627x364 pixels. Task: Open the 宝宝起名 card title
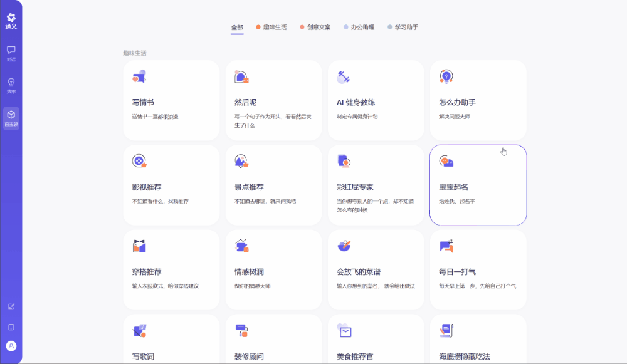(453, 187)
